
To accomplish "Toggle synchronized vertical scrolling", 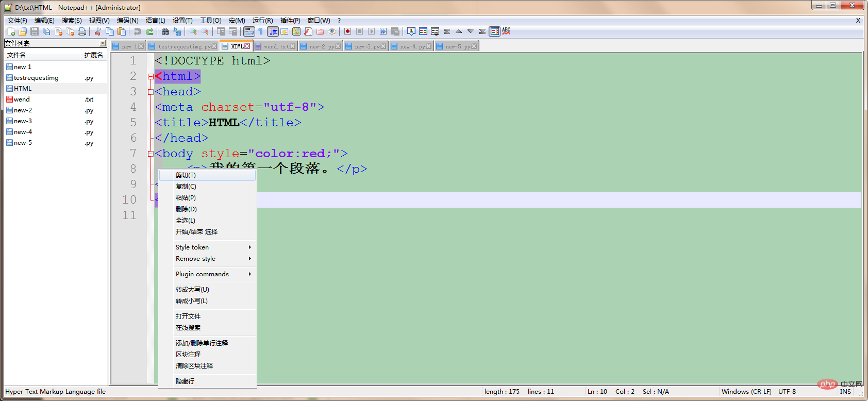I will pos(221,31).
